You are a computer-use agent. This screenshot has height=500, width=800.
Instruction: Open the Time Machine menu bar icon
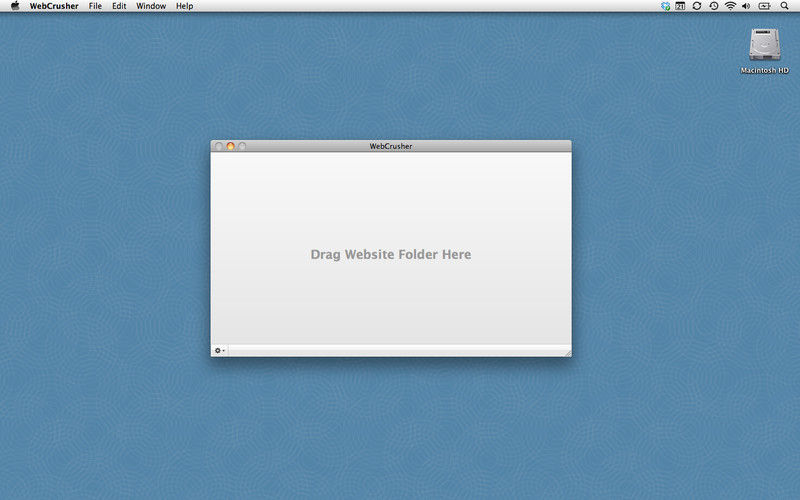point(714,6)
